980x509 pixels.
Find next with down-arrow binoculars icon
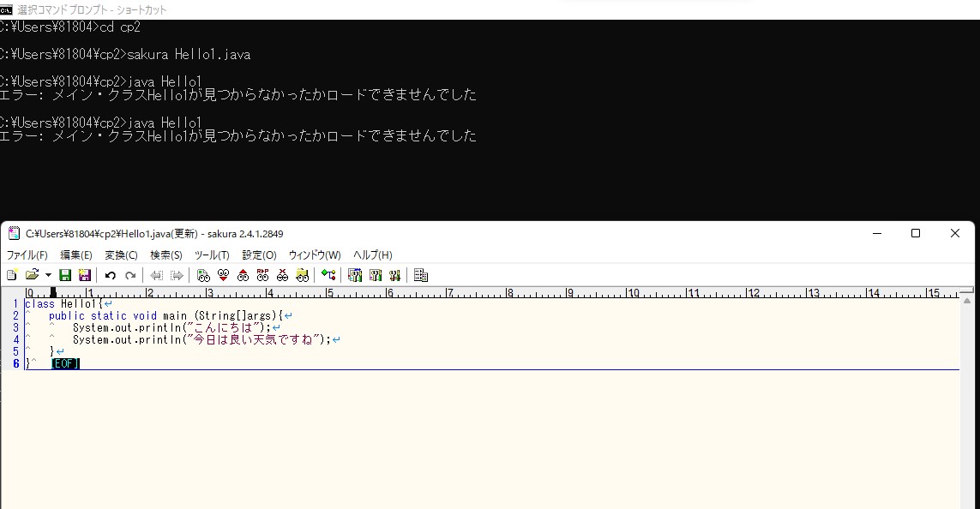[223, 275]
